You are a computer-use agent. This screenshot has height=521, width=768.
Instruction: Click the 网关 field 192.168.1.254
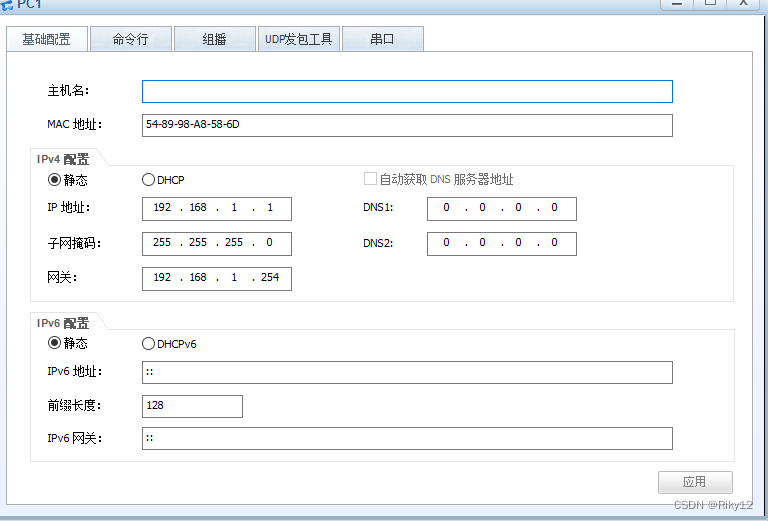click(x=216, y=279)
